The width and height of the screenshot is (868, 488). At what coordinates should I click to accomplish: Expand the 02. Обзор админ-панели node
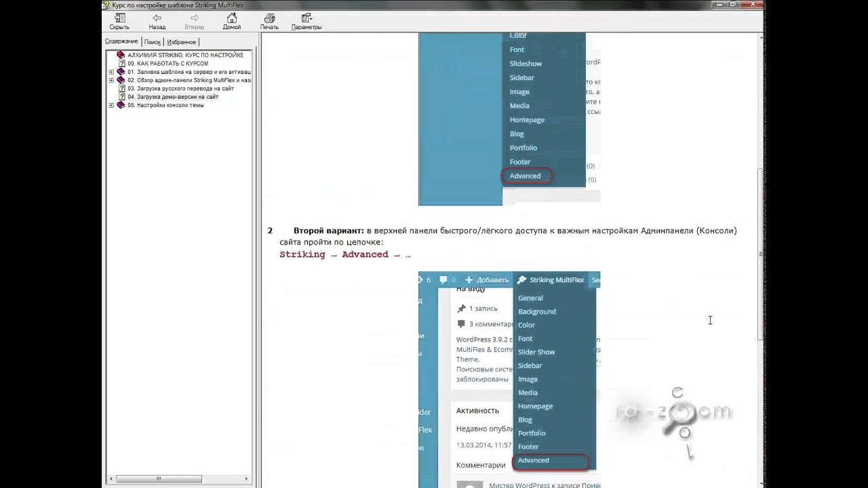pyautogui.click(x=111, y=80)
